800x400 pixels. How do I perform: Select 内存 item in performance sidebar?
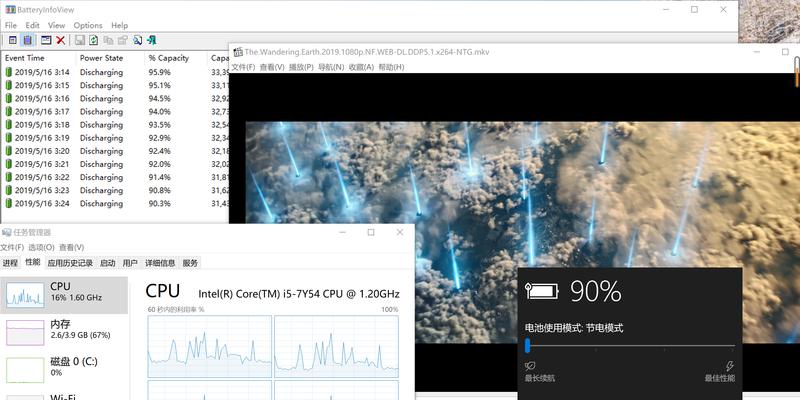pos(64,333)
